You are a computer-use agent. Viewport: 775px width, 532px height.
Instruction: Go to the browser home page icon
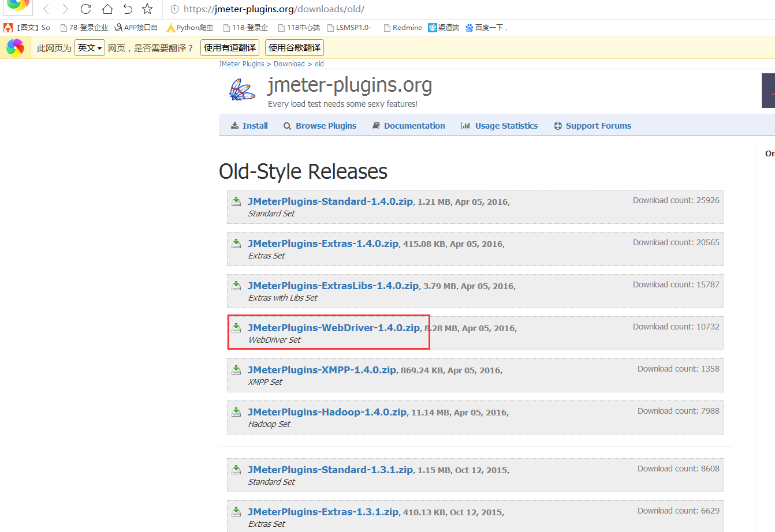(107, 9)
